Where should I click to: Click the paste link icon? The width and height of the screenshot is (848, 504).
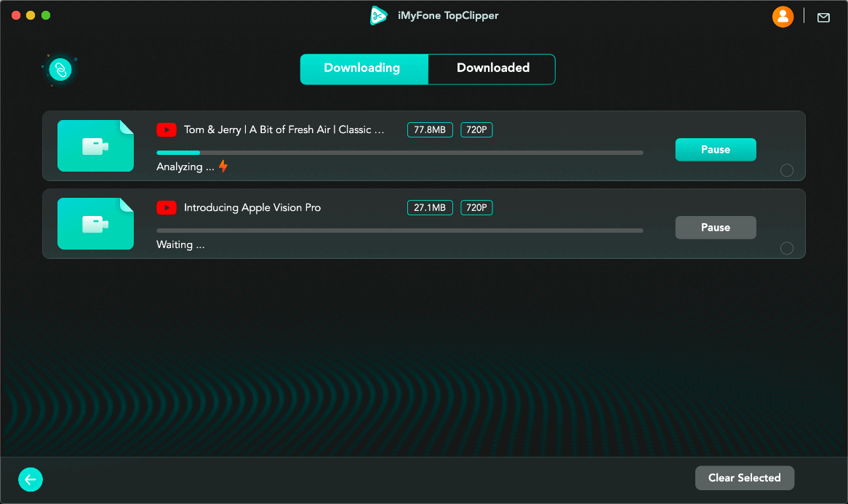click(60, 69)
